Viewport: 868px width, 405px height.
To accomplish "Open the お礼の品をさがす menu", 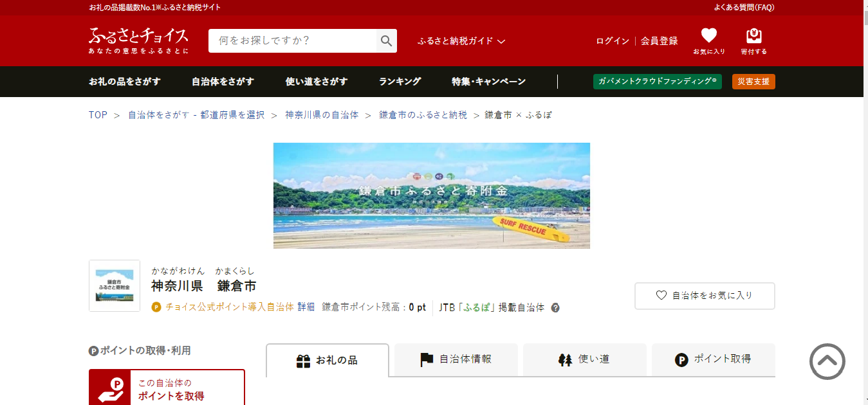I will 125,82.
